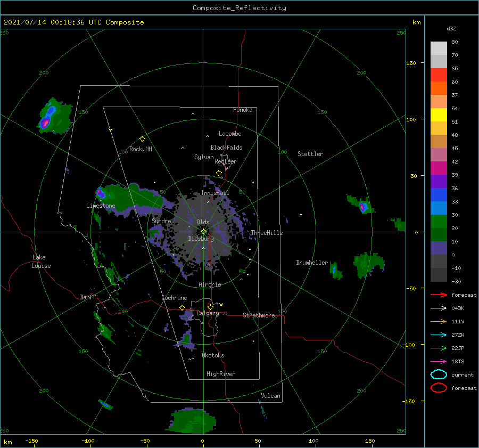Click the white cross marker southeast of Stettler
Image resolution: width=479 pixels, height=448 pixels.
(301, 214)
